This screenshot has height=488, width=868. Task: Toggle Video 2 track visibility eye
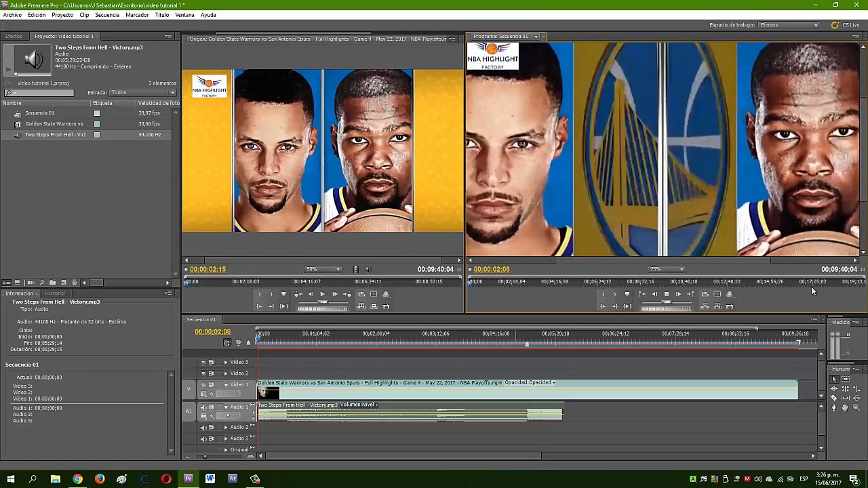pyautogui.click(x=203, y=373)
